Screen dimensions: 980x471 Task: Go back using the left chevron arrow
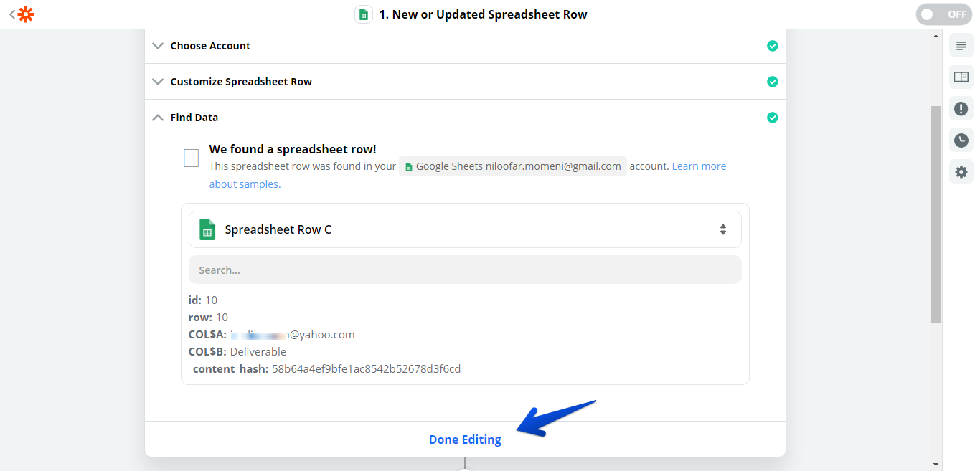(11, 14)
